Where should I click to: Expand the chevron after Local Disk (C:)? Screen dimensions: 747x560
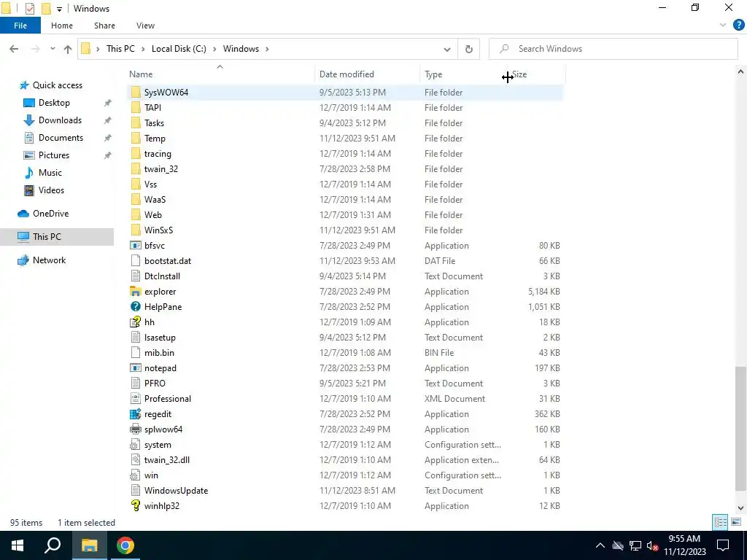(214, 49)
